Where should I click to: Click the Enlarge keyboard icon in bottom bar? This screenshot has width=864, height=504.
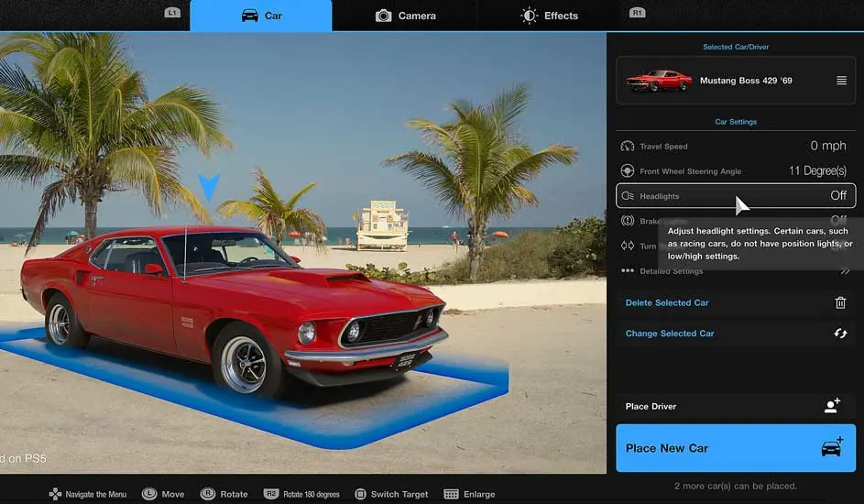coord(451,494)
